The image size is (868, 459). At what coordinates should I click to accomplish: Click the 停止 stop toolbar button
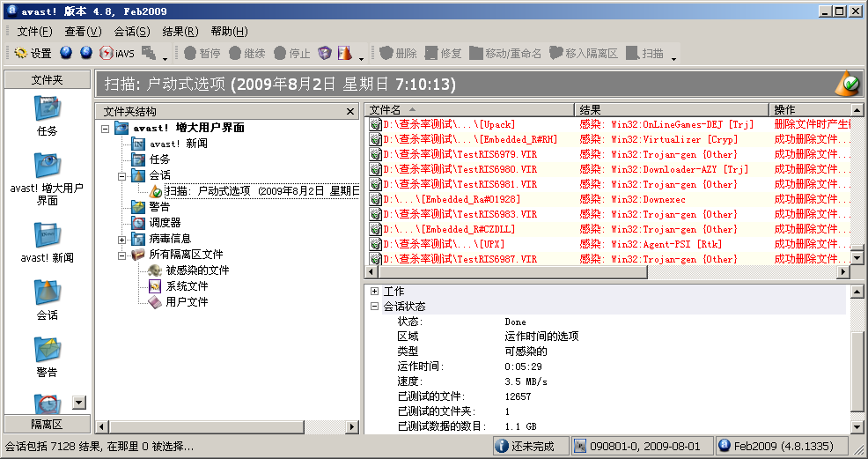291,53
